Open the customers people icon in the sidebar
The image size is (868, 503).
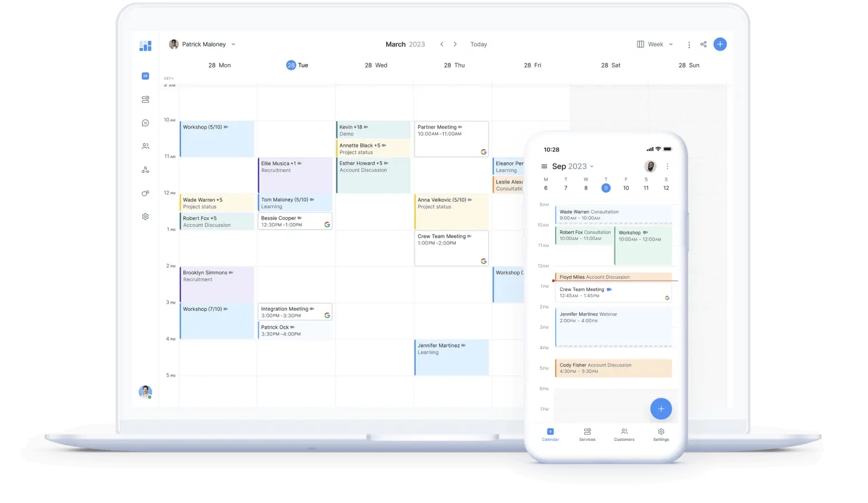[145, 146]
